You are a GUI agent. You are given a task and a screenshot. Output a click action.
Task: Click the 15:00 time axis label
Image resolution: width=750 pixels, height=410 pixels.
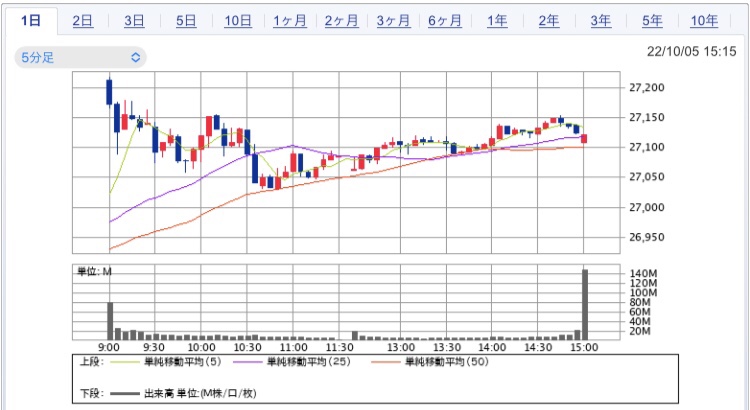coord(584,348)
